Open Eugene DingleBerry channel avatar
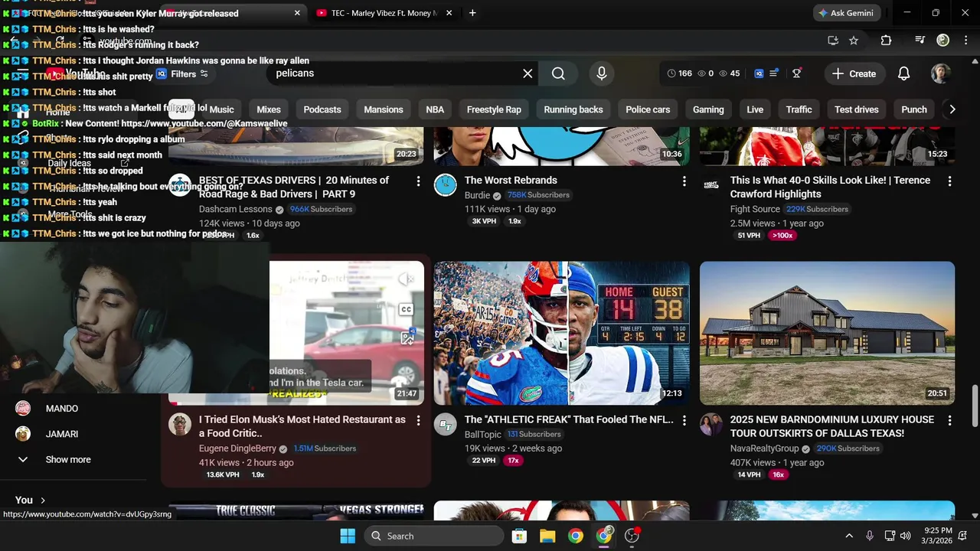Image resolution: width=980 pixels, height=551 pixels. [180, 425]
